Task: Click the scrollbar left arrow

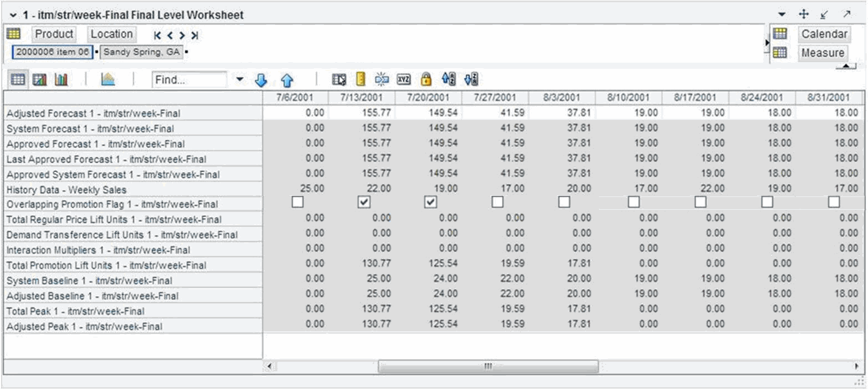Action: (x=270, y=367)
